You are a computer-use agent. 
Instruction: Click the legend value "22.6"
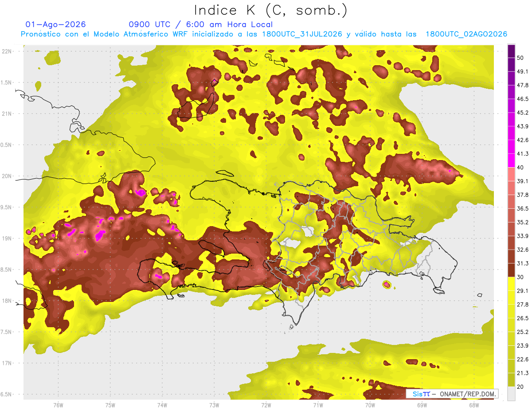522,359
